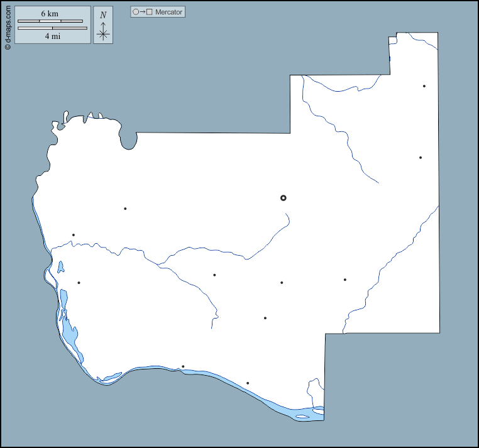Click the city dot near the central river fork
The image size is (479, 448).
pos(214,275)
